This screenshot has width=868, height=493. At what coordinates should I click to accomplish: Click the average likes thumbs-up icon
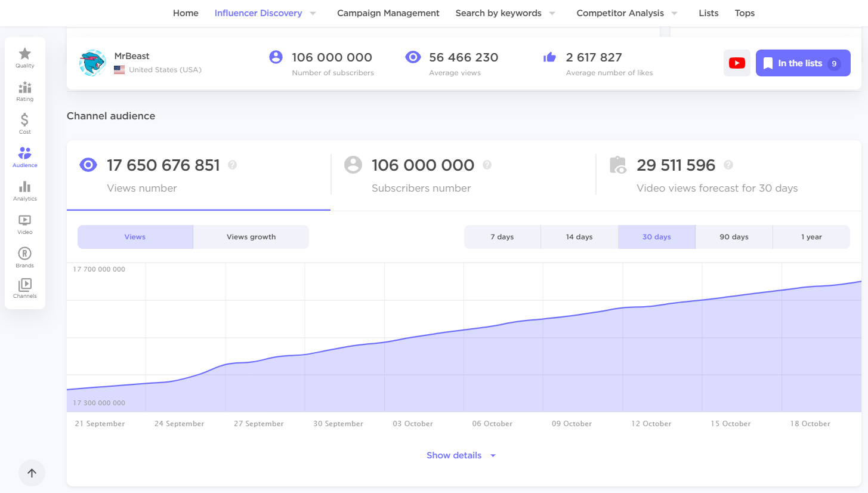tap(549, 57)
